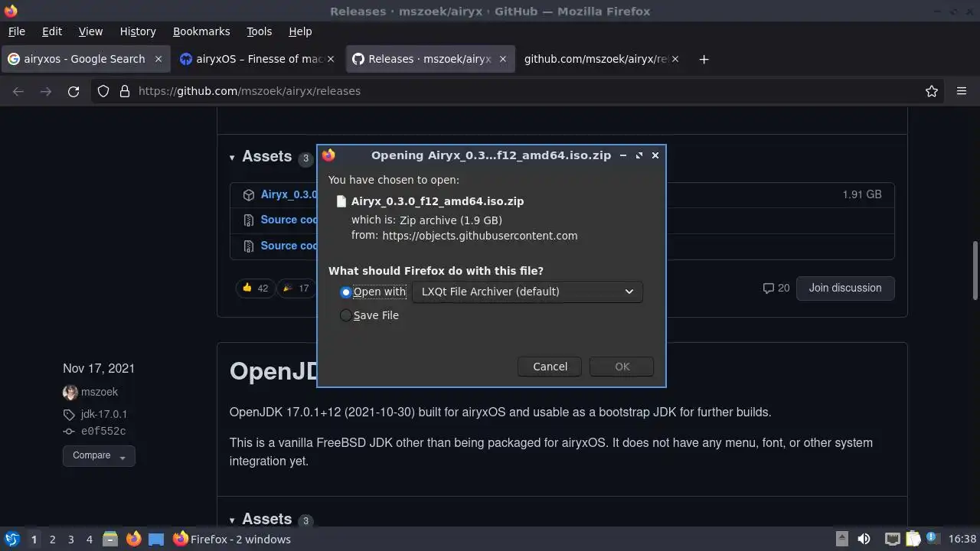Open the View menu
Image resolution: width=980 pixels, height=551 pixels.
(90, 31)
